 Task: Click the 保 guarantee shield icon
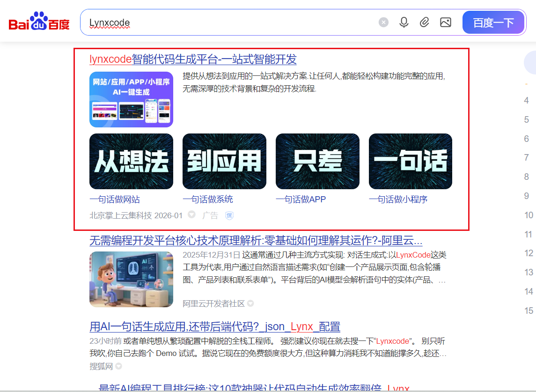pyautogui.click(x=229, y=215)
